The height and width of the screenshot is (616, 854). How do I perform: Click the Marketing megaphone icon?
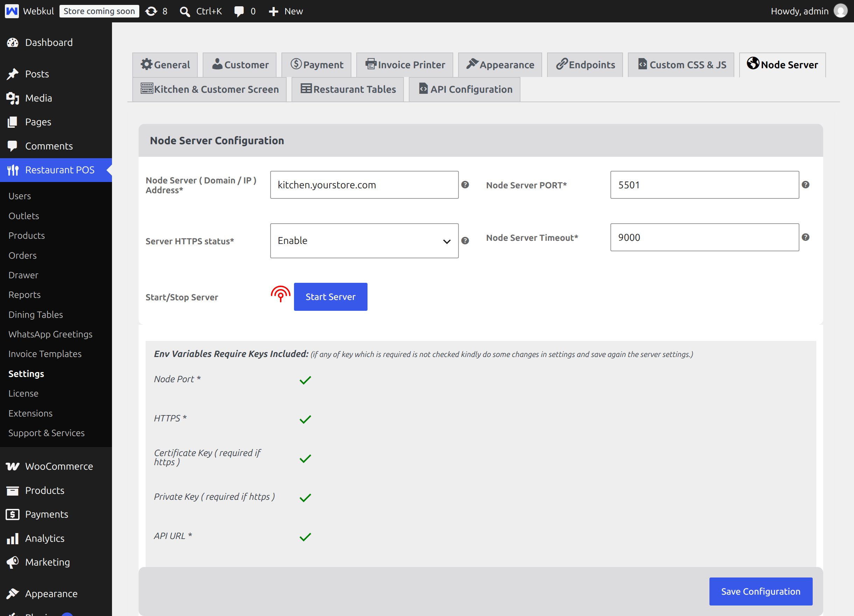coord(13,562)
